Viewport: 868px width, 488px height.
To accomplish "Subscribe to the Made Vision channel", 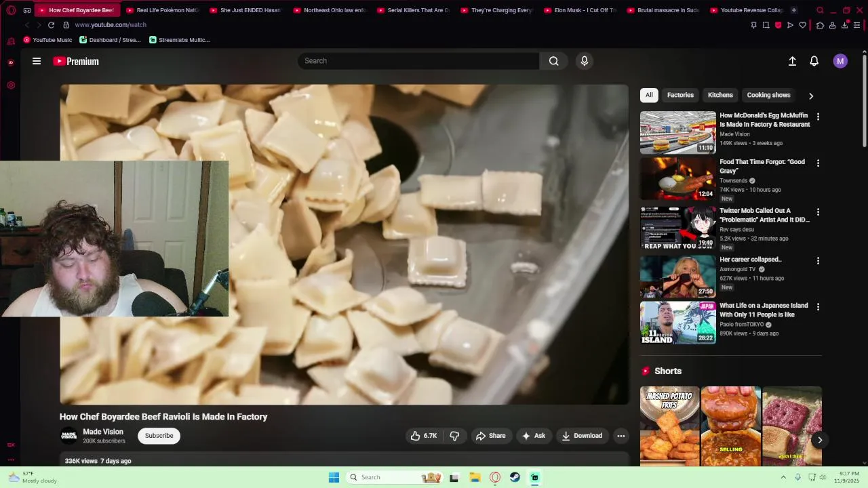I will (159, 436).
